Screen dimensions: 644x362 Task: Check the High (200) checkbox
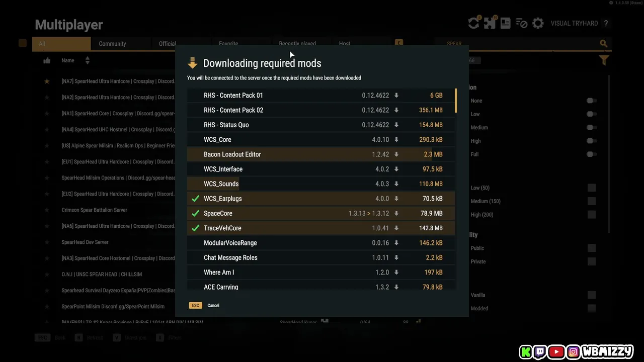pyautogui.click(x=592, y=215)
